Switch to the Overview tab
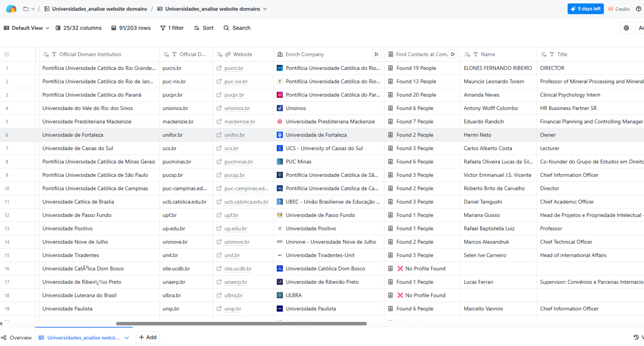This screenshot has height=346, width=644. pyautogui.click(x=17, y=337)
